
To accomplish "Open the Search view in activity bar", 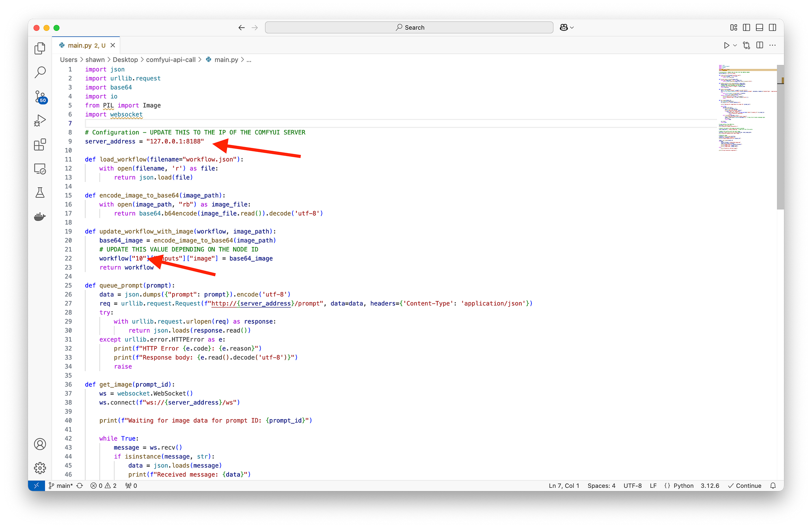I will (x=40, y=72).
